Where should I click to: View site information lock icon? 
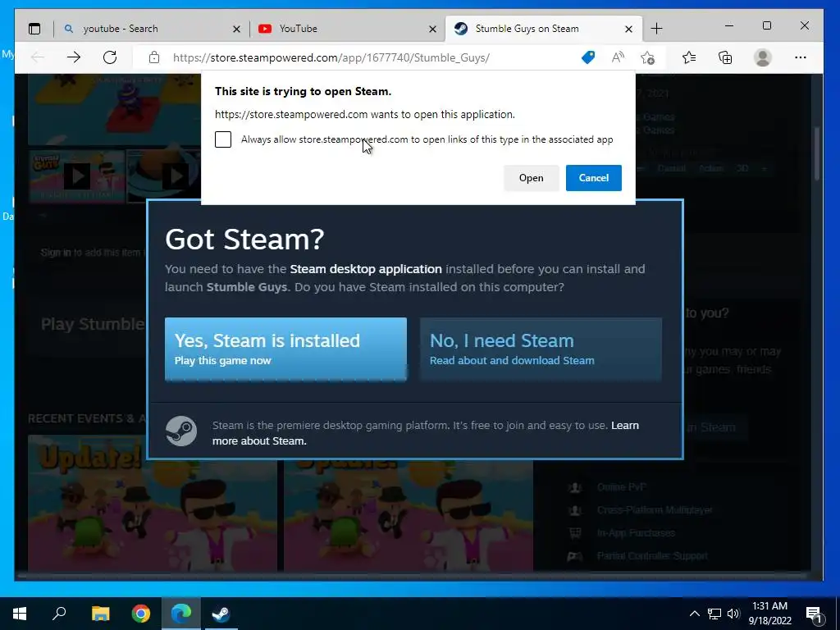pyautogui.click(x=154, y=57)
